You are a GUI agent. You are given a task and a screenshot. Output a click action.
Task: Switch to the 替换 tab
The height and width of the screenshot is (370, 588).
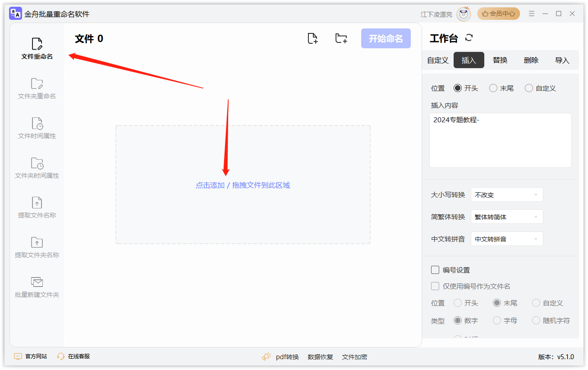tap(500, 60)
